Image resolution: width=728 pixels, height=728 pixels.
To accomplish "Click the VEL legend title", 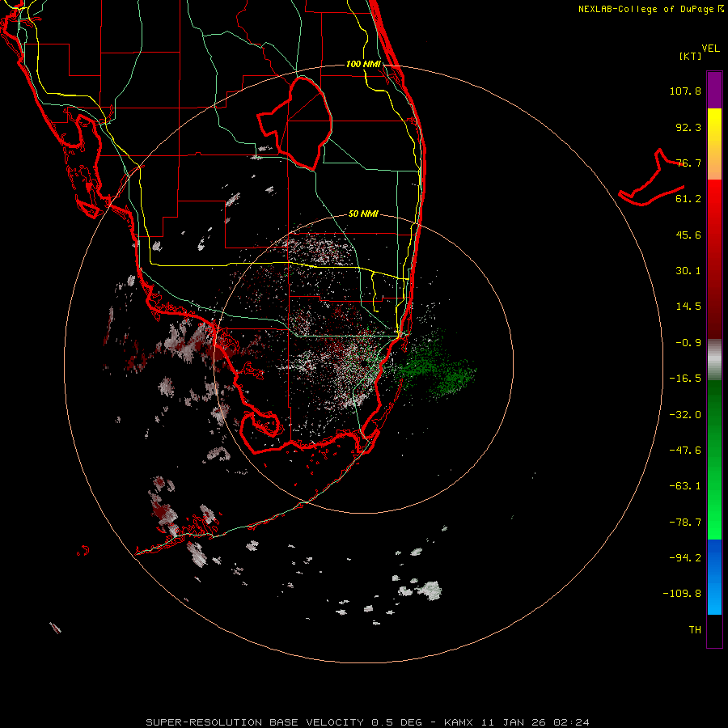I will pos(710,49).
